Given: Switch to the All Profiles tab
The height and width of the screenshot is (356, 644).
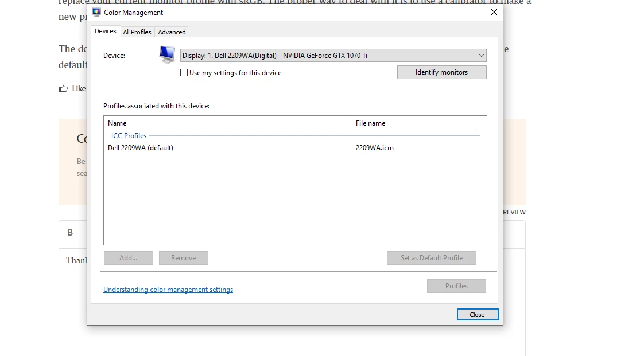Looking at the screenshot, I should pos(137,32).
